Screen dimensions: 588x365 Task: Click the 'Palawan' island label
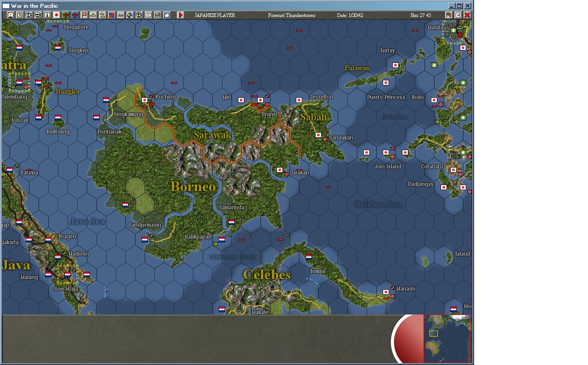357,68
